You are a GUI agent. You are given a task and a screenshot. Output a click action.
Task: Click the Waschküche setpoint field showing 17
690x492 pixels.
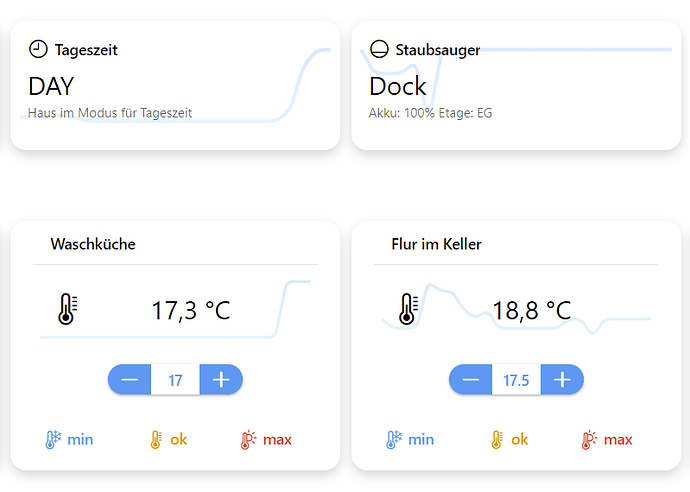click(176, 380)
